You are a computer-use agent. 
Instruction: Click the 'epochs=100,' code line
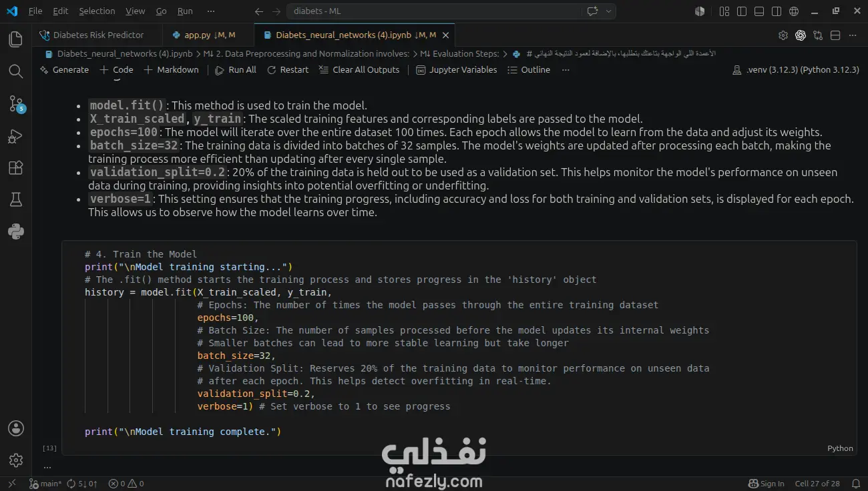pyautogui.click(x=228, y=318)
